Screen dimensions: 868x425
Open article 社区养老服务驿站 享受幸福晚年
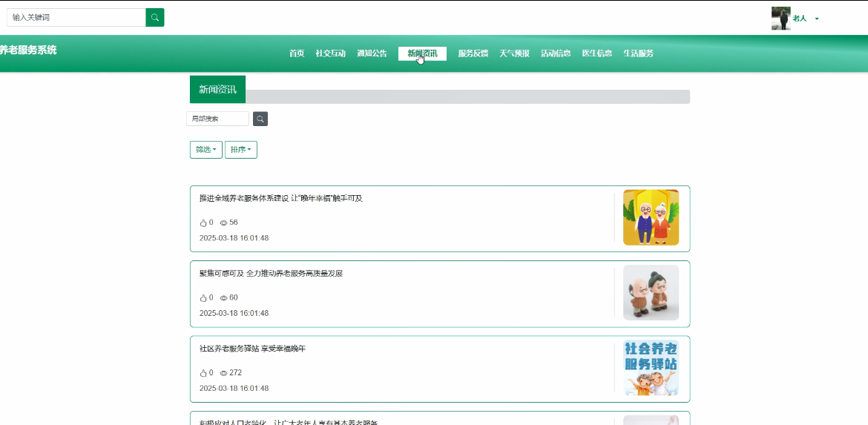(x=252, y=349)
